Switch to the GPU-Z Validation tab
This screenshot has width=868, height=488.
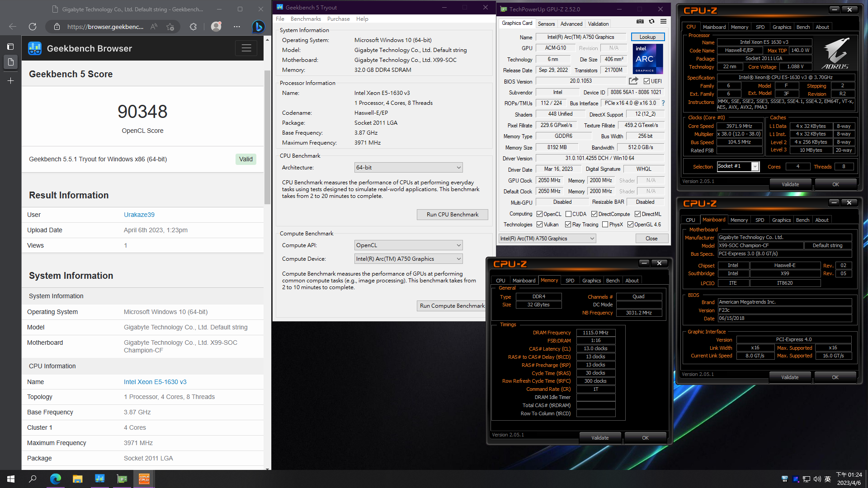coord(598,24)
